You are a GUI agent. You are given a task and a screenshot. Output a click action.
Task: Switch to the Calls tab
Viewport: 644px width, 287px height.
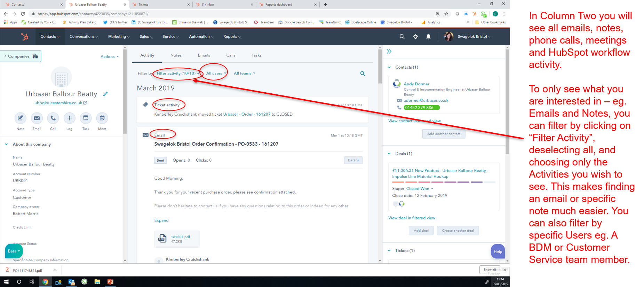point(231,55)
